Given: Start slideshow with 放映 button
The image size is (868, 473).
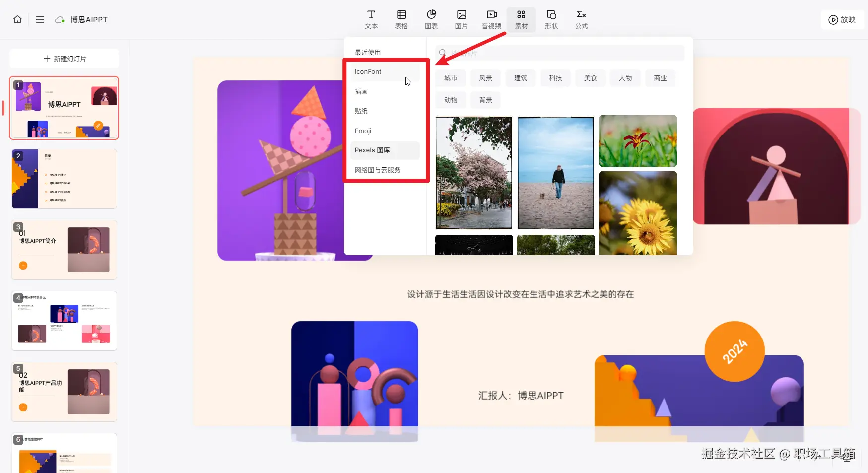Looking at the screenshot, I should [842, 20].
